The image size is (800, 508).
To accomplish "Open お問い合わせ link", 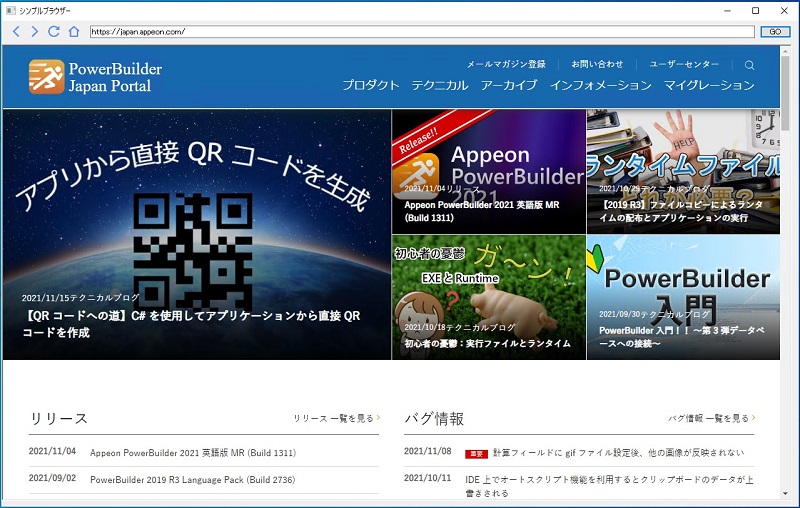I will point(597,64).
